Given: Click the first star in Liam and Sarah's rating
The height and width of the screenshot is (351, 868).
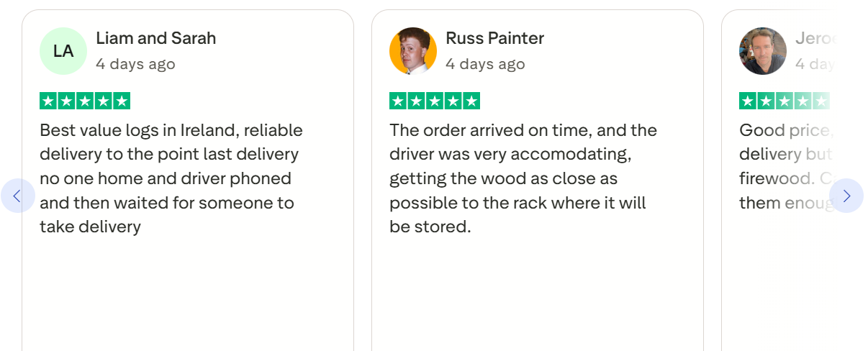Looking at the screenshot, I should (x=48, y=101).
